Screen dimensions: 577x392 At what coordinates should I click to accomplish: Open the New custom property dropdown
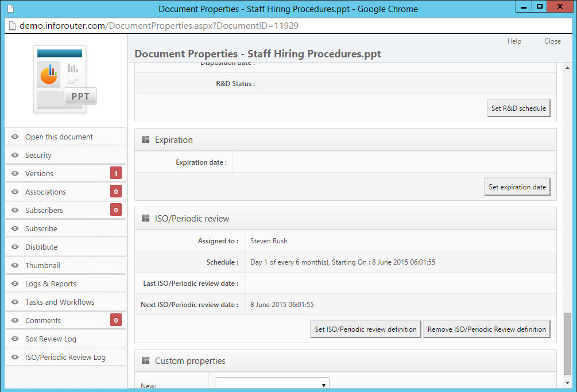(272, 383)
